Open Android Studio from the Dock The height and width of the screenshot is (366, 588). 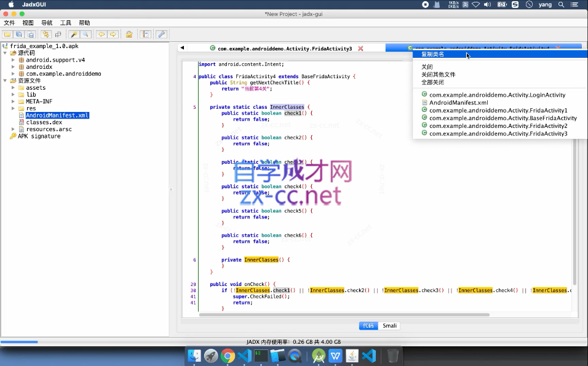point(319,356)
